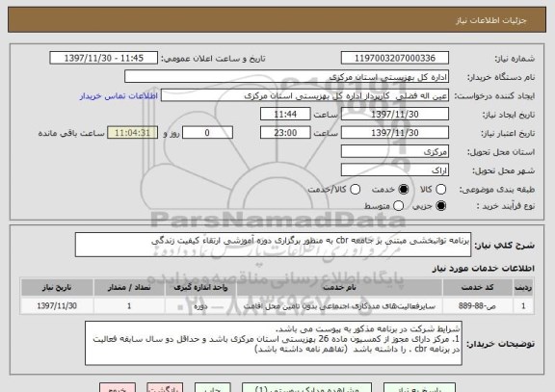Click the کد خدمت column header
Viewport: 555px width, 392px height.
478,288
